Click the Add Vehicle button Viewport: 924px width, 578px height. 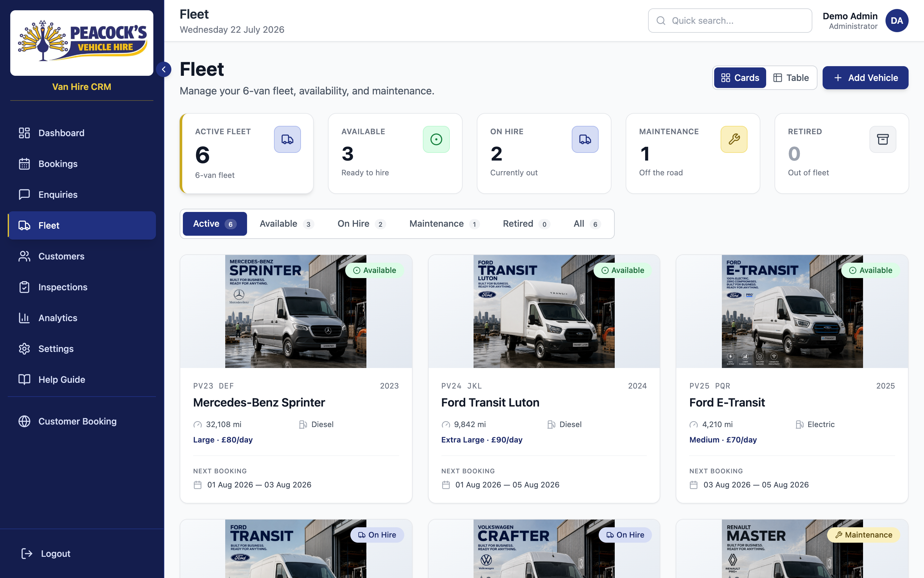pos(865,78)
